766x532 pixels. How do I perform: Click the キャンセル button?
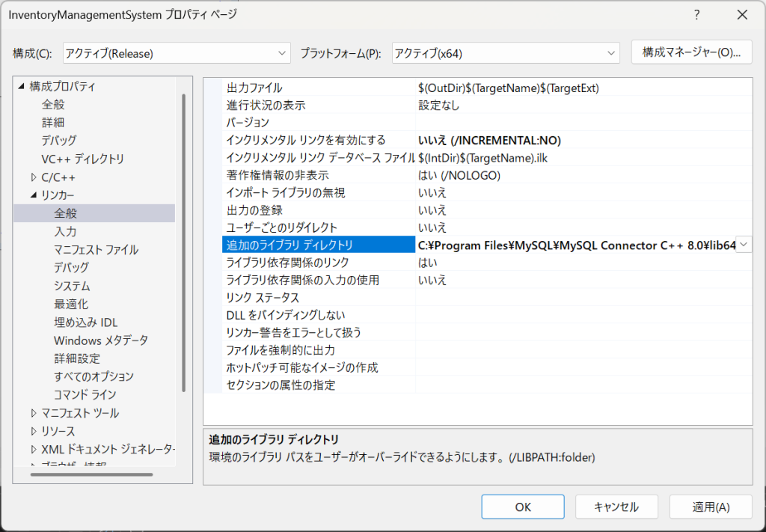[616, 507]
